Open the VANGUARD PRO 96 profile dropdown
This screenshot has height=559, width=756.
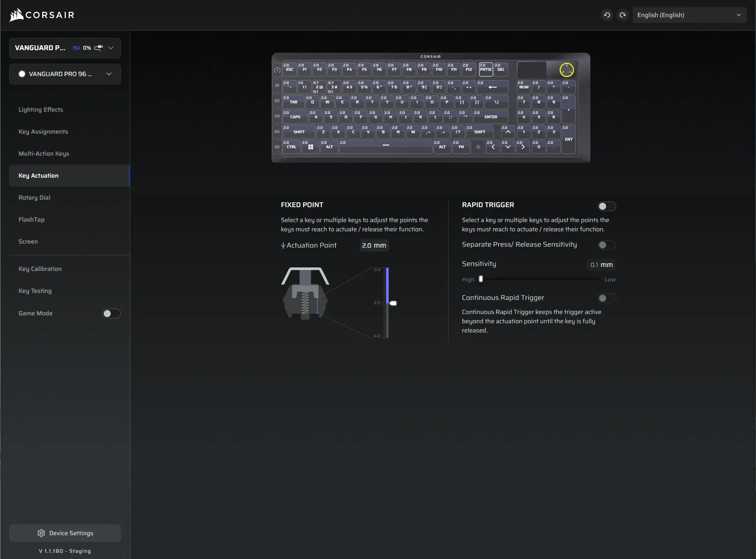coord(65,74)
